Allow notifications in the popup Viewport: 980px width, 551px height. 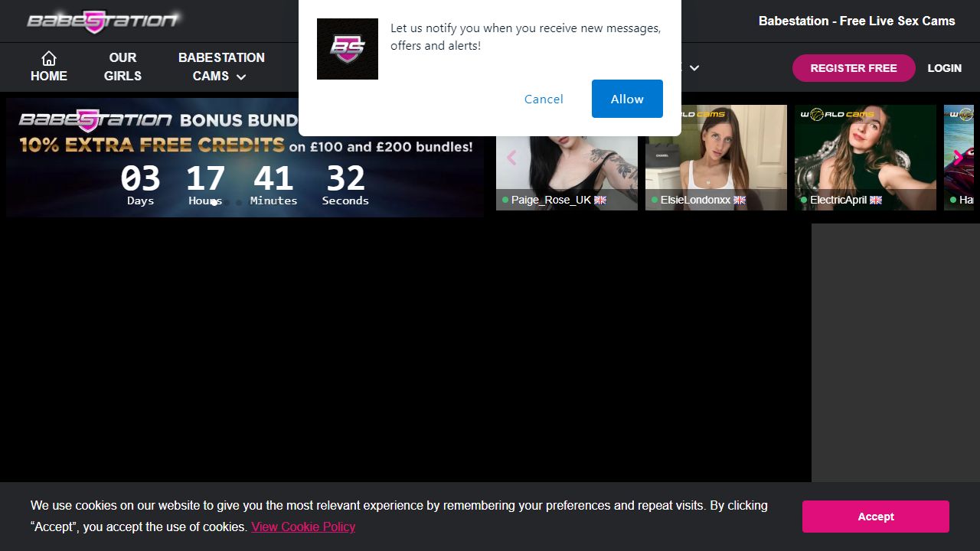point(627,99)
